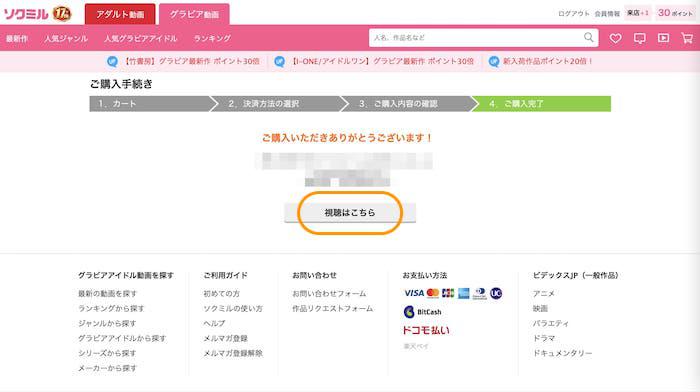Switch to the アダルト動画 tab
The width and height of the screenshot is (700, 392).
click(120, 14)
